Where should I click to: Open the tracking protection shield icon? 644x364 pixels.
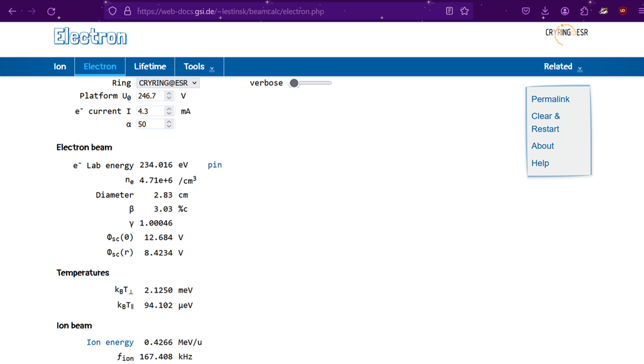(113, 11)
